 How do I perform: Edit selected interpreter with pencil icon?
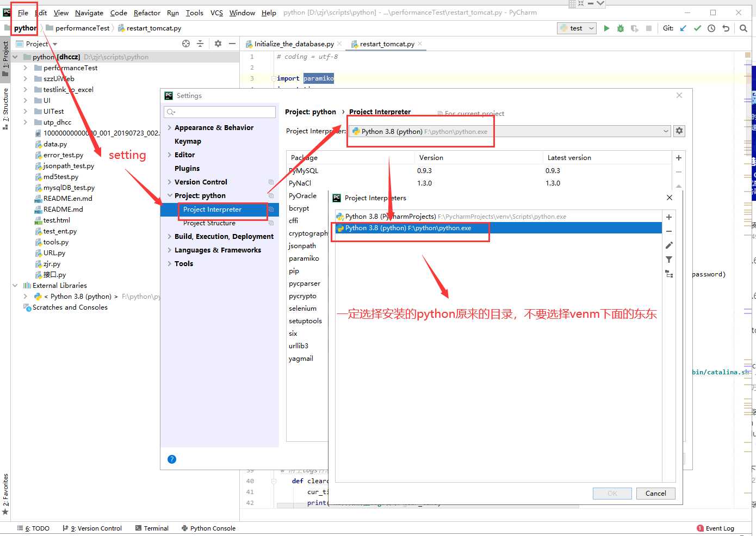(x=669, y=245)
